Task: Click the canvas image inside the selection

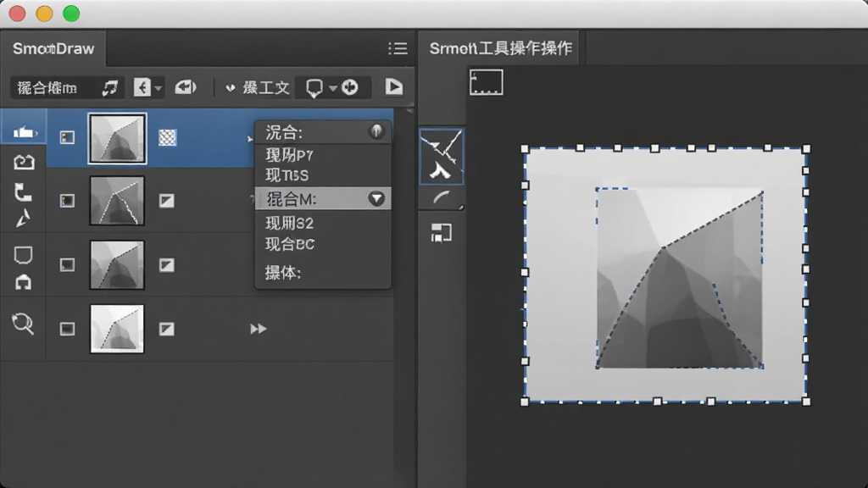Action: coord(679,278)
